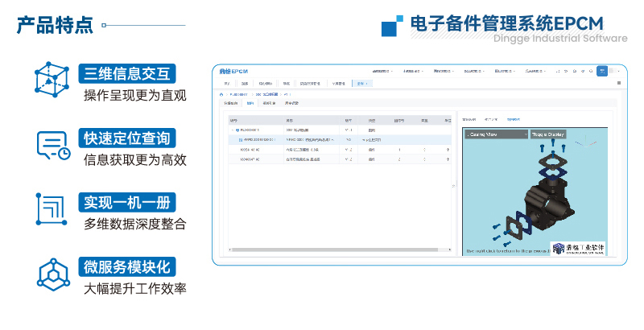Click the blue label 快速定位查询
This screenshot has width=644, height=330.
point(127,138)
